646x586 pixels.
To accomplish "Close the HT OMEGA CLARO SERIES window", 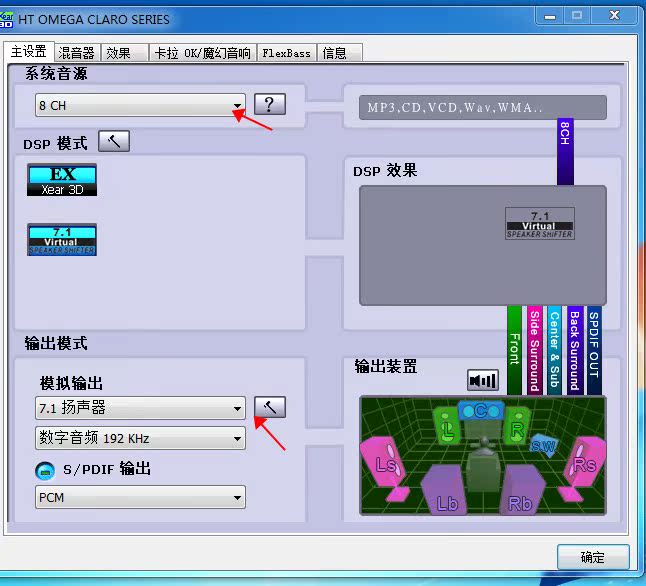I will click(x=614, y=16).
